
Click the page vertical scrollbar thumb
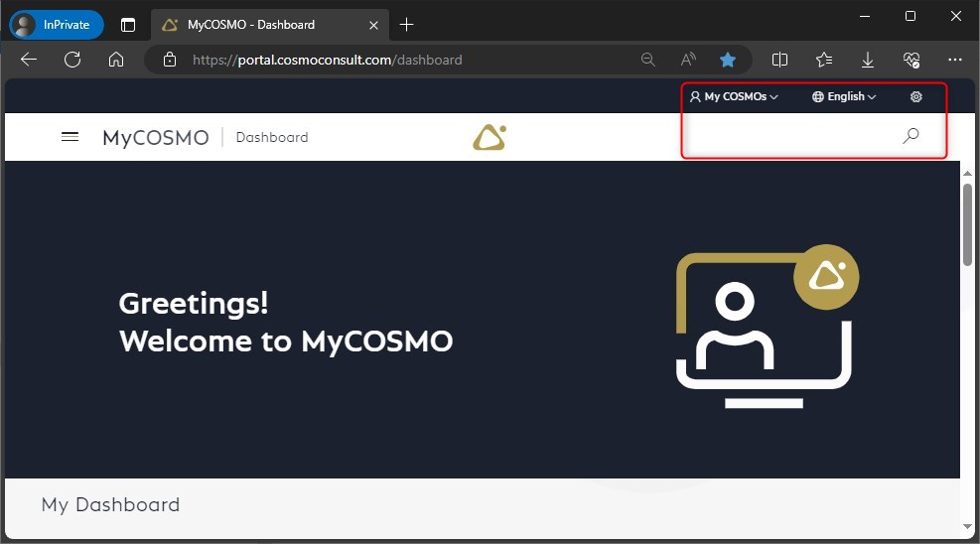(x=967, y=224)
